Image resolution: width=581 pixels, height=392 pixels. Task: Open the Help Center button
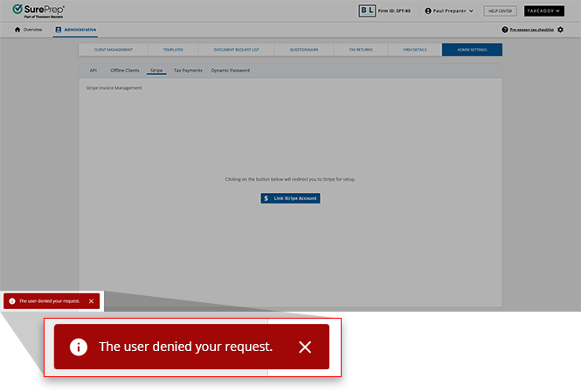coord(500,11)
